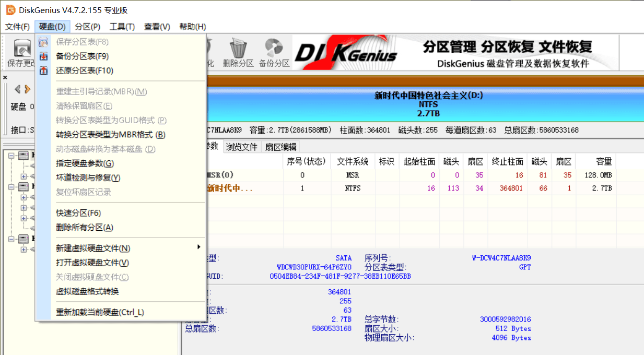This screenshot has height=355, width=644.
Task: Select 转换分区表类型为MBR格式 menu entry
Action: point(110,135)
